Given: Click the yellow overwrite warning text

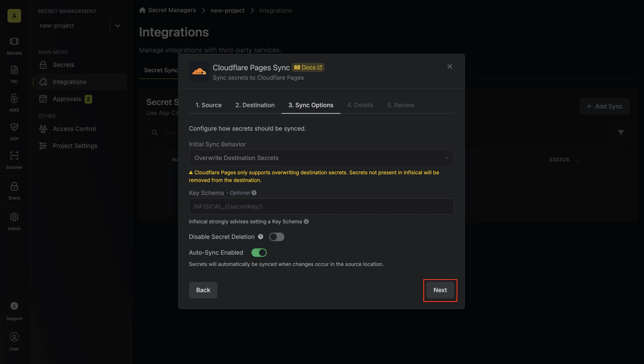Looking at the screenshot, I should [314, 176].
